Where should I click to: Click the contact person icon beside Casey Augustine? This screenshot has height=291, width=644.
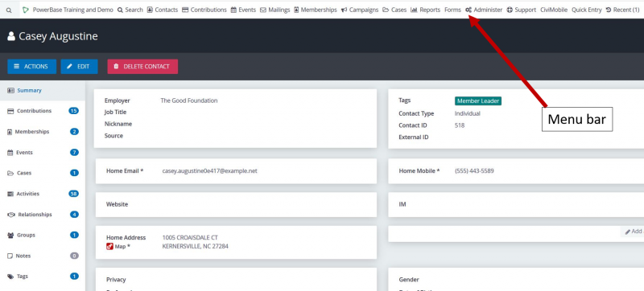tap(11, 36)
